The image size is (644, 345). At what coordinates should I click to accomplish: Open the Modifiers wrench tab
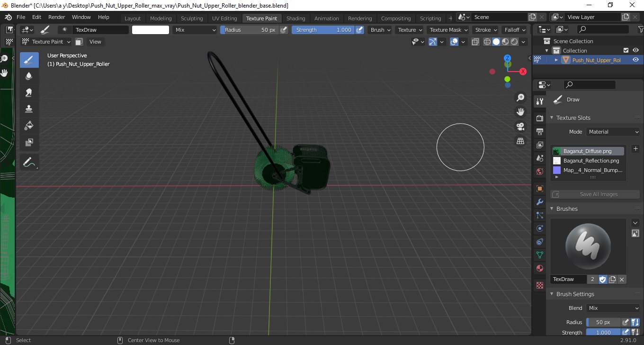(x=539, y=202)
